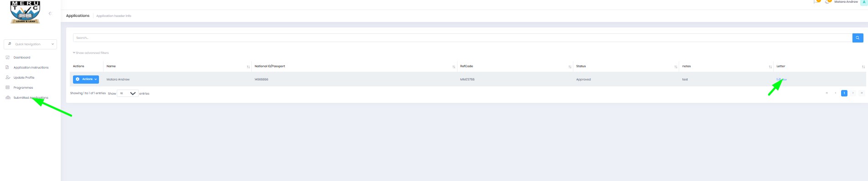The width and height of the screenshot is (868, 181).
Task: Sort table by notes column arrows
Action: point(770,67)
